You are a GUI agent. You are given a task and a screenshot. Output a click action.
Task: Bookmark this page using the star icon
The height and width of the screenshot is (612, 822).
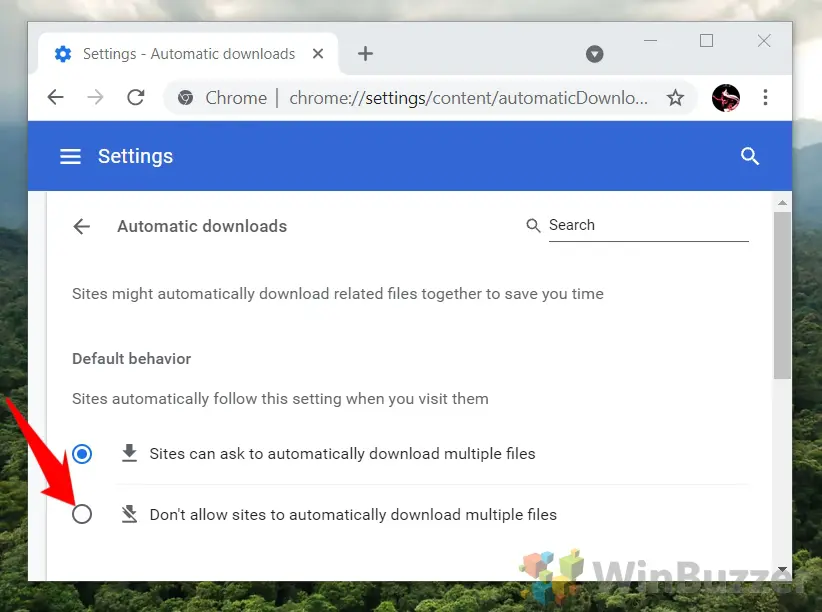675,98
